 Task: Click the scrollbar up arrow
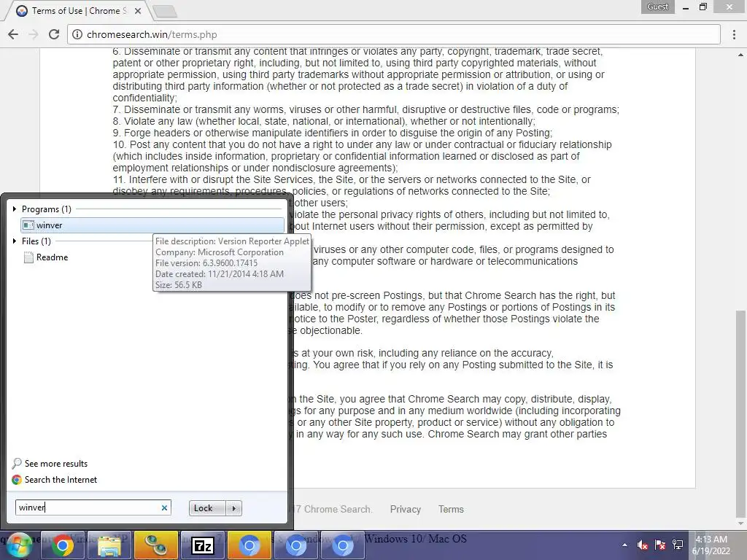[741, 55]
